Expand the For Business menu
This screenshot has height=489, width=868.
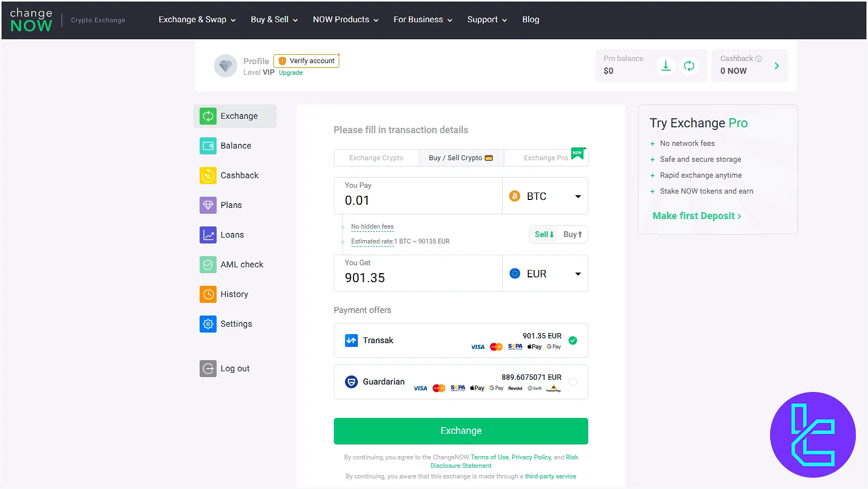(423, 20)
